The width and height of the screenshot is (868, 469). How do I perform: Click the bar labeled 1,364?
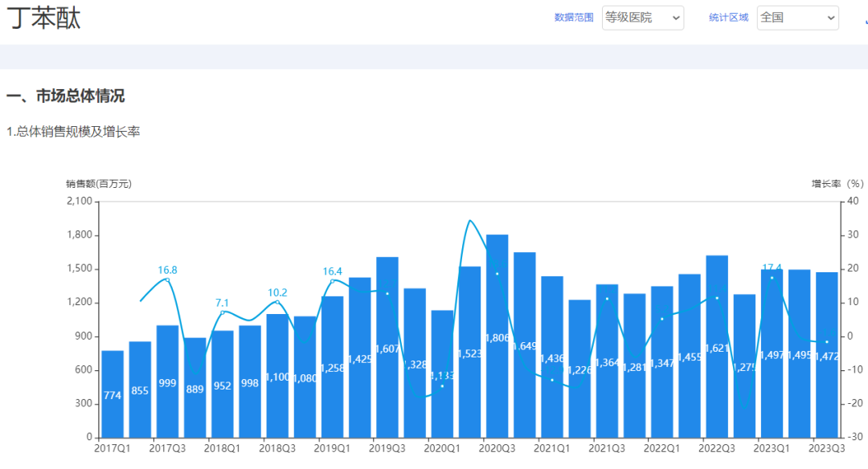pyautogui.click(x=608, y=361)
